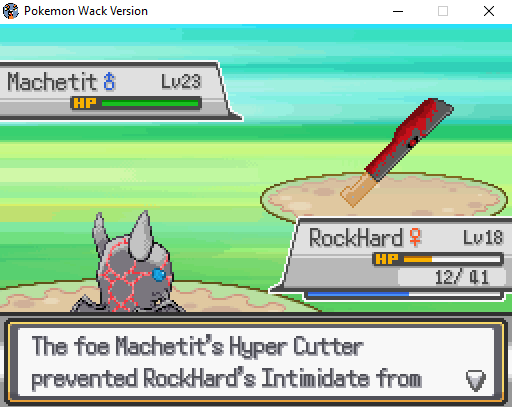The height and width of the screenshot is (407, 512).
Task: Click the Machetit name label
Action: tap(52, 82)
